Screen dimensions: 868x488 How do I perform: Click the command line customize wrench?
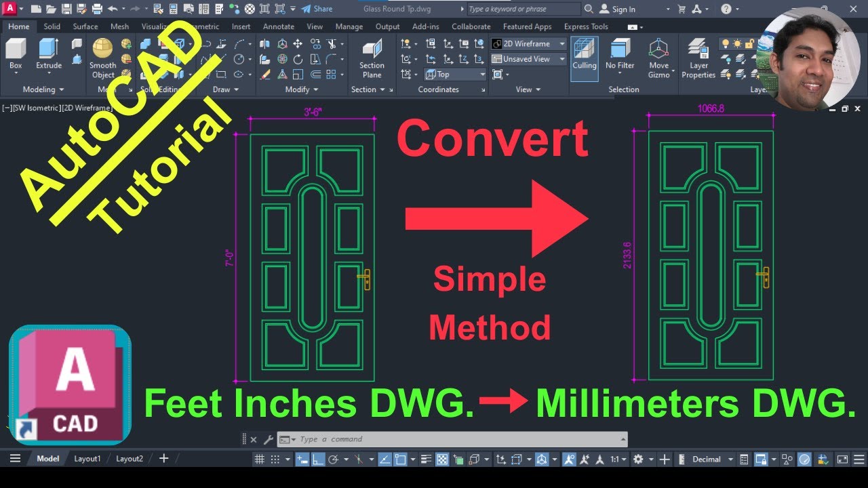[268, 439]
